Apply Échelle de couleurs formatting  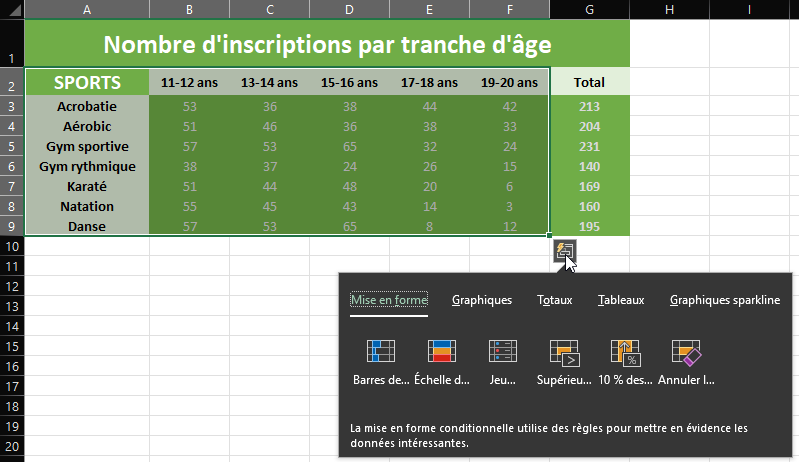tap(442, 360)
